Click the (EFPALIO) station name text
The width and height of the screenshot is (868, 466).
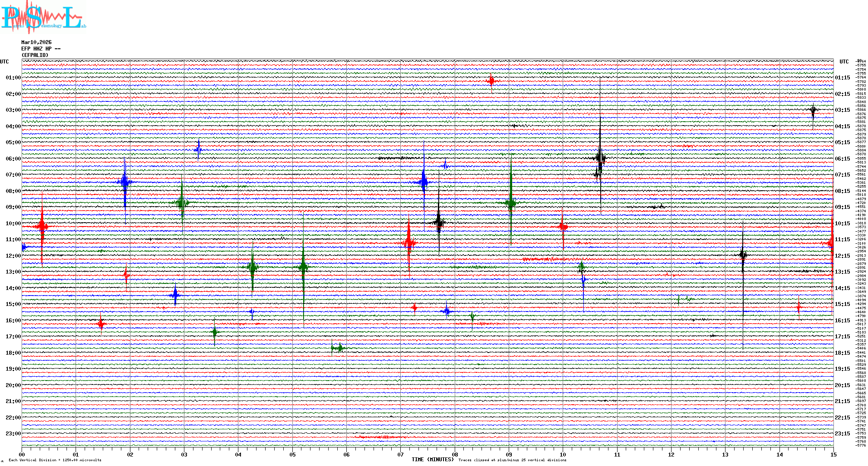point(35,55)
